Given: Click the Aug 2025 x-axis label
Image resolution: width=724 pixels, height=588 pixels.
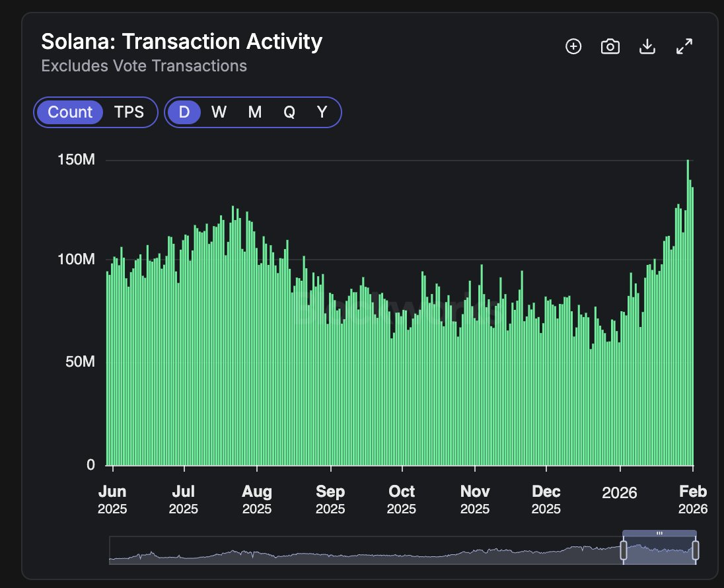Looking at the screenshot, I should point(256,499).
